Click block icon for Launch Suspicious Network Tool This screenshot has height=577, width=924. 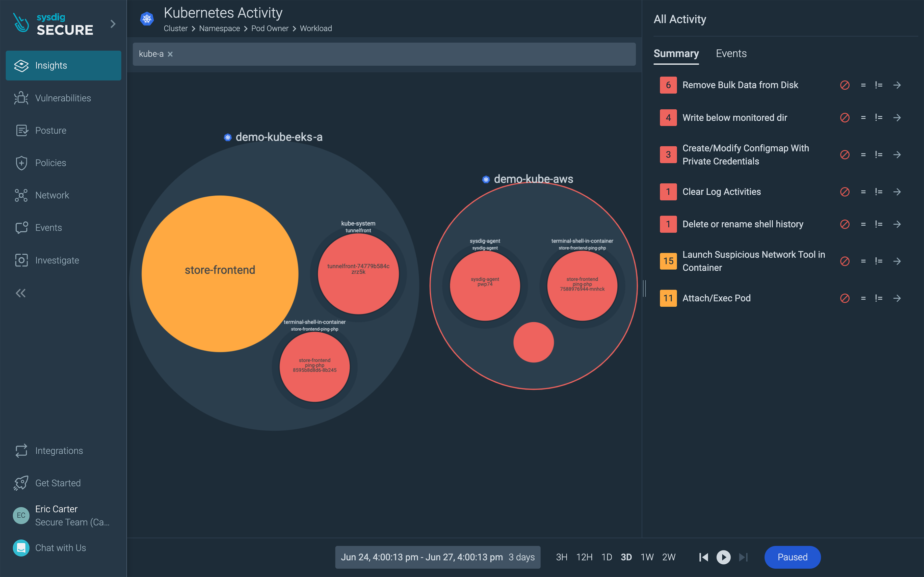click(845, 261)
